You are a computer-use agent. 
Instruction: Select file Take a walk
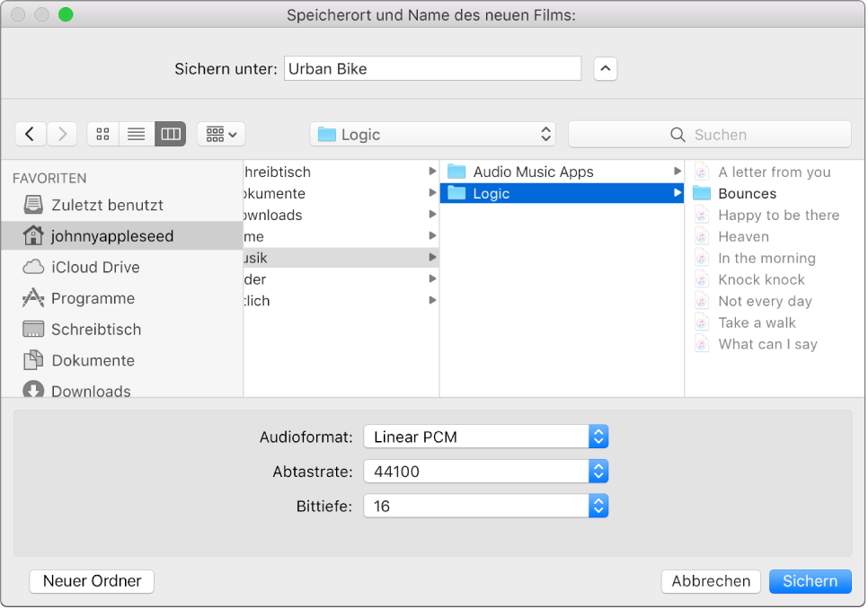pyautogui.click(x=775, y=323)
